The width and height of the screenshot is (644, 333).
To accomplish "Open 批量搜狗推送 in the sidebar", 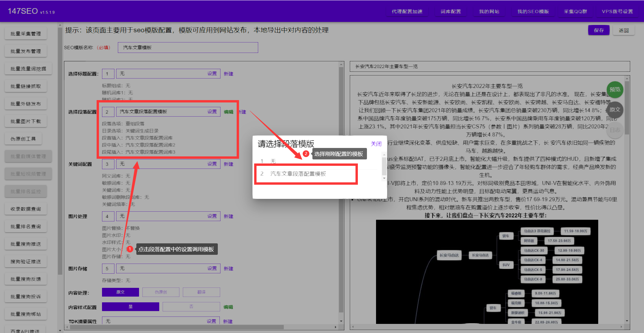I will pos(26,244).
